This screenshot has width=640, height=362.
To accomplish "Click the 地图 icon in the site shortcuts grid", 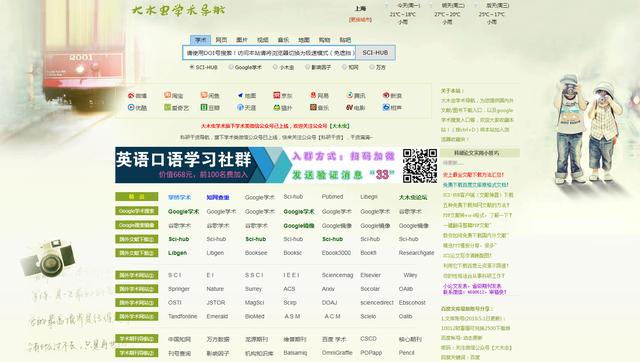I will pyautogui.click(x=247, y=95).
